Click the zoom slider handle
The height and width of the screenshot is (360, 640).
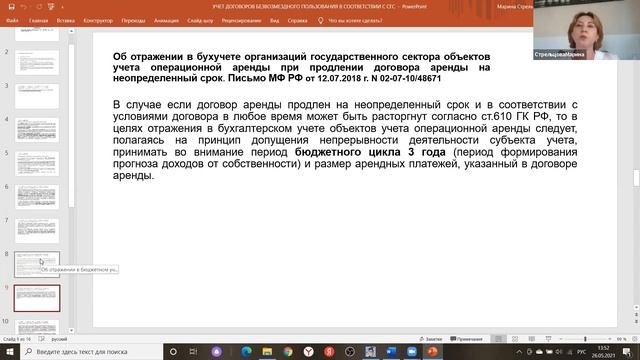585,339
